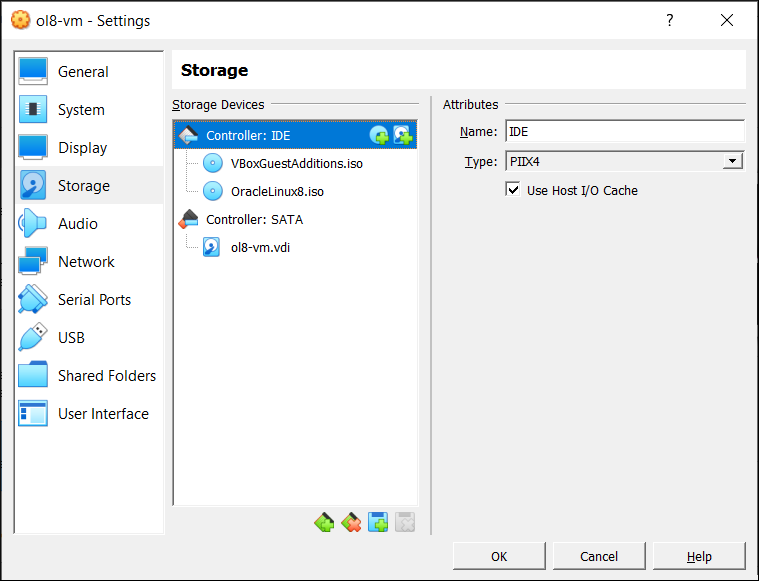Click the add storage attachment icon

378,522
